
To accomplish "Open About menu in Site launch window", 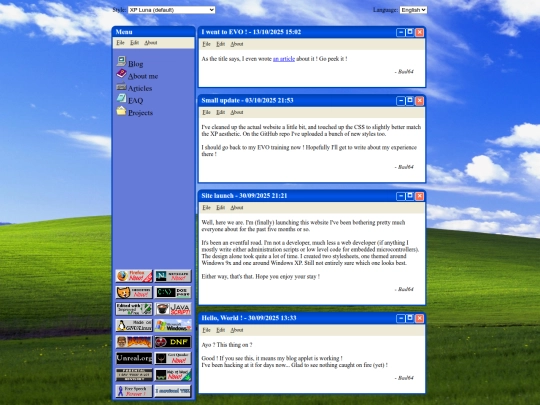I will pyautogui.click(x=237, y=208).
